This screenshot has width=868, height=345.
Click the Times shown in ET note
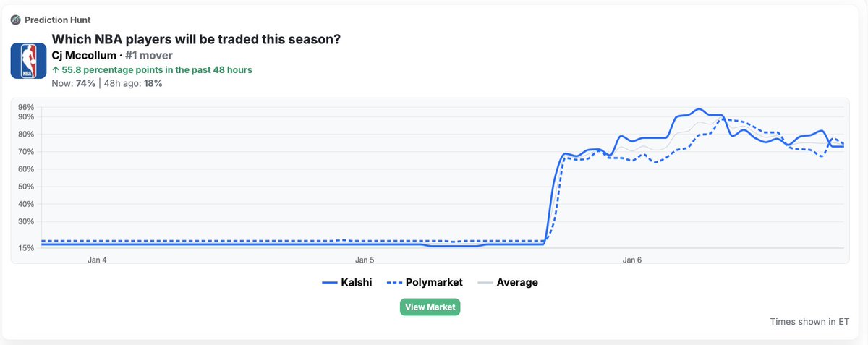[809, 321]
